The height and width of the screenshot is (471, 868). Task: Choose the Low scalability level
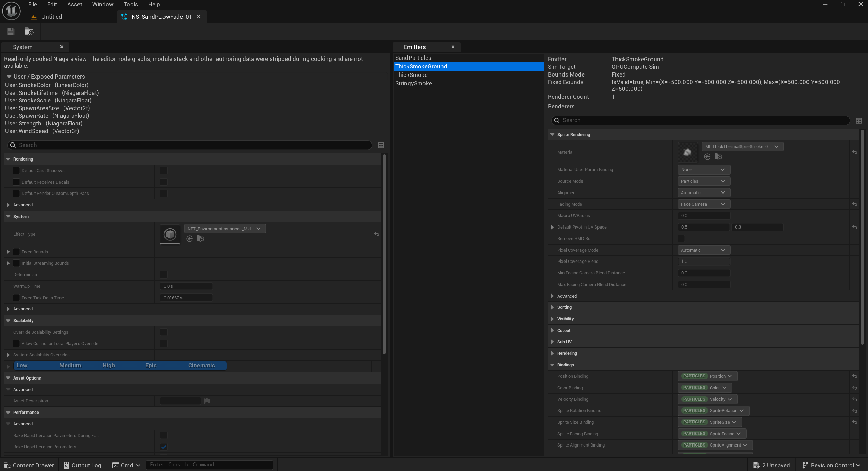tap(35, 366)
